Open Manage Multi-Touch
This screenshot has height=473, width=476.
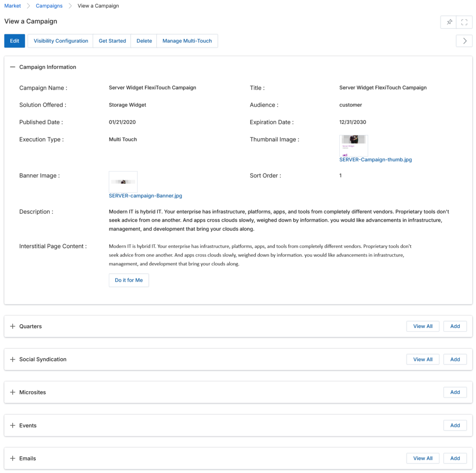point(187,41)
